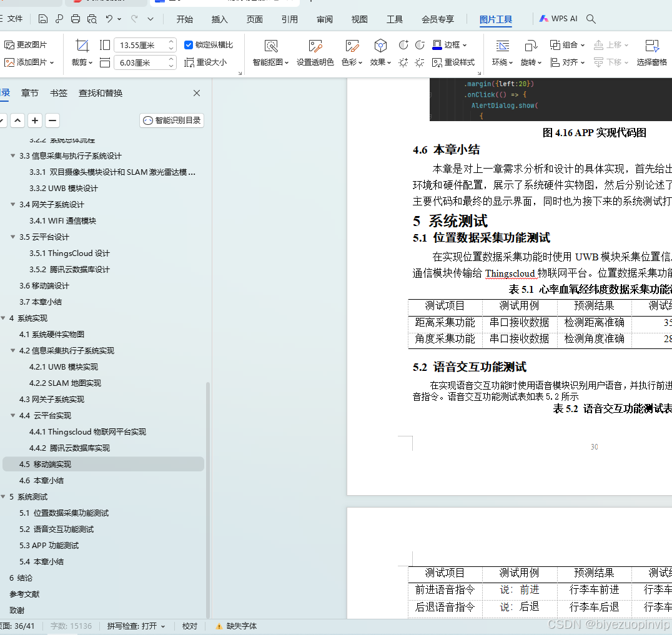Click the WPS AI button
This screenshot has width=672, height=635.
tap(558, 19)
